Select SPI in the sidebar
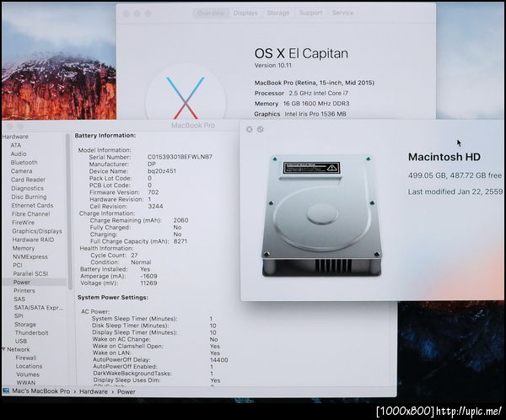The image size is (506, 420). click(19, 316)
